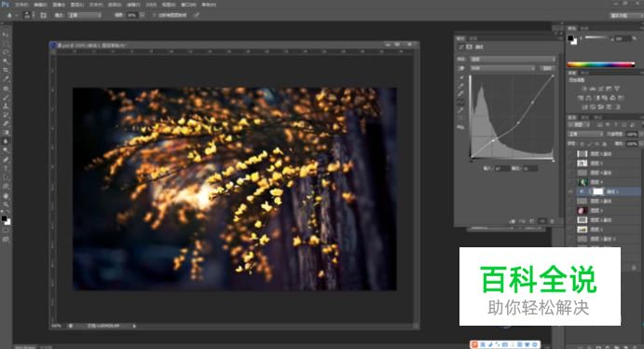Select the Curves 1 layer mask thumbnail
The image size is (644, 349).
point(598,191)
